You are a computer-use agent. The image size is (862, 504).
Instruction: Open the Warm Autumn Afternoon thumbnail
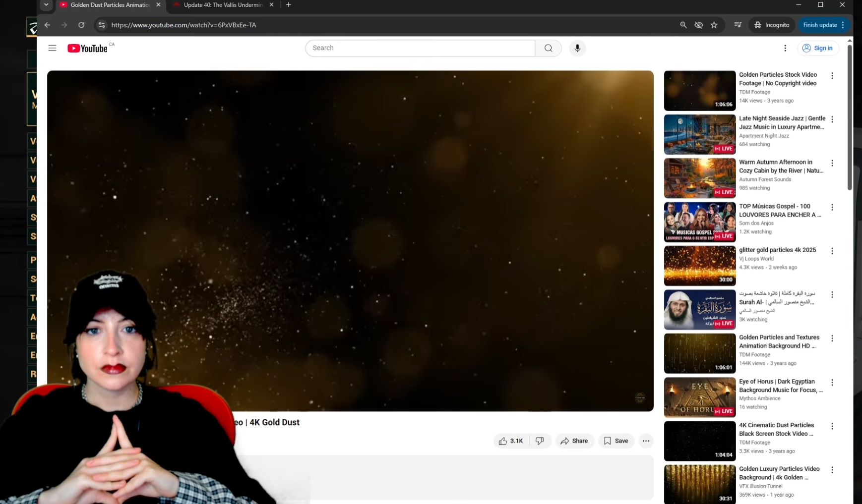click(700, 178)
